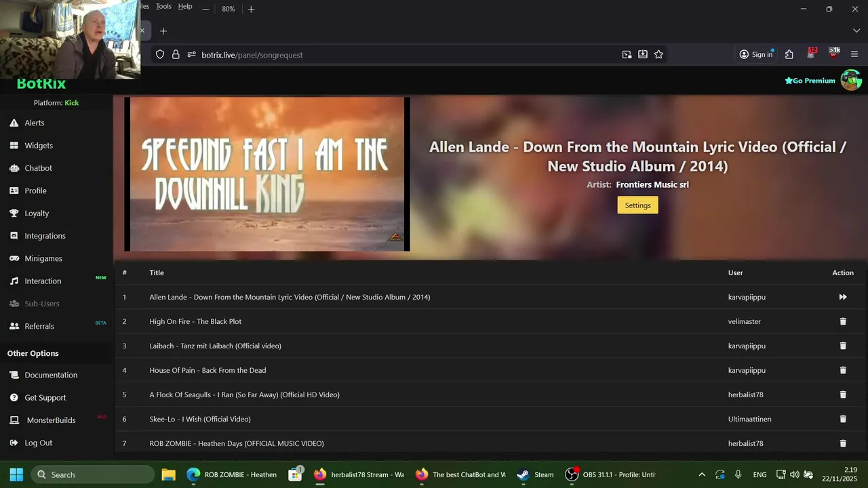The width and height of the screenshot is (868, 488).
Task: Switch to Steam in taskbar
Action: tap(535, 474)
